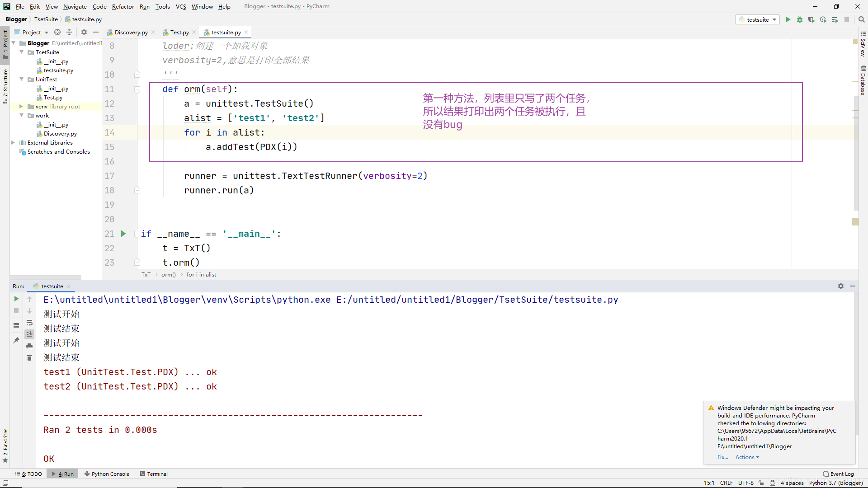Click run gutter arrow on line 21

click(x=123, y=234)
